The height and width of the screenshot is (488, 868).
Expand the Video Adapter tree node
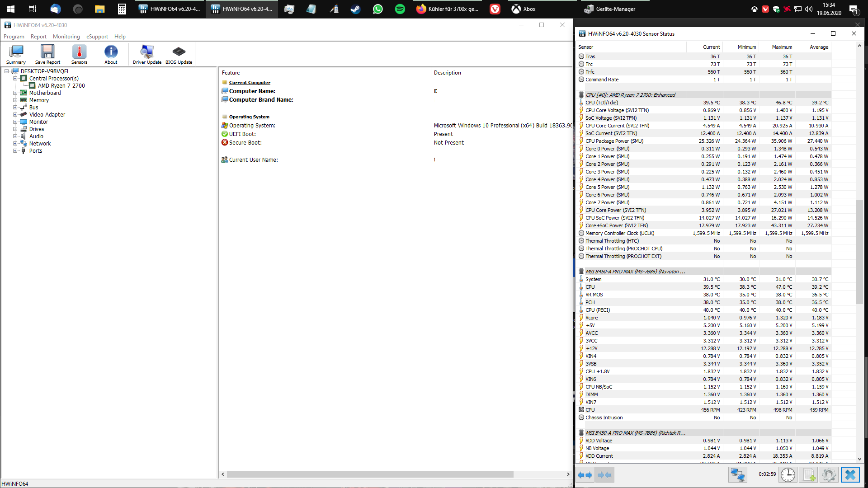pos(15,115)
